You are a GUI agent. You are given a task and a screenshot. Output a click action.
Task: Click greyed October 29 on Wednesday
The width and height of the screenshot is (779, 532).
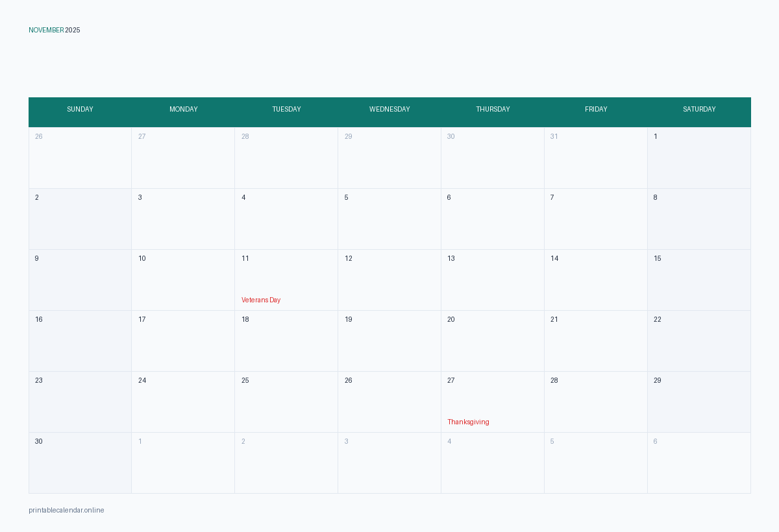(349, 137)
